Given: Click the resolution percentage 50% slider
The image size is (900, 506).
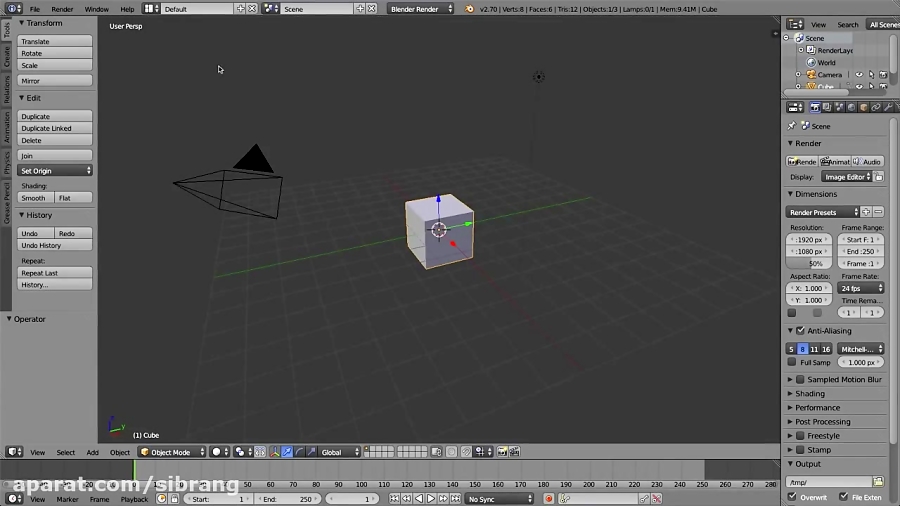Looking at the screenshot, I should coord(810,263).
